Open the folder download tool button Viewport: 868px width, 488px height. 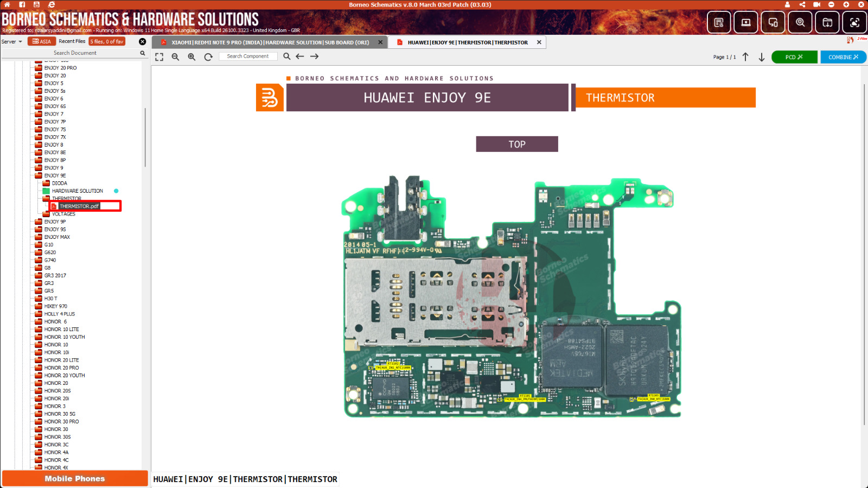pyautogui.click(x=827, y=22)
